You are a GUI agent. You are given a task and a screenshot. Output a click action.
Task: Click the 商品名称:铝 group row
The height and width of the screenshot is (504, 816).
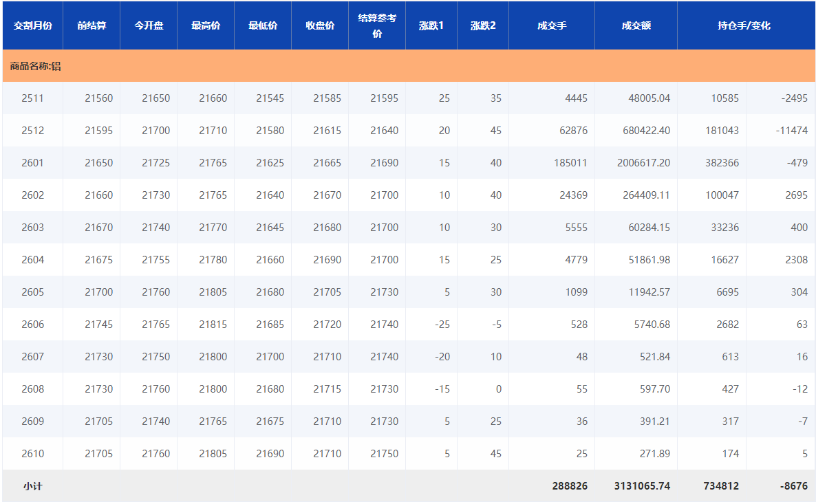click(36, 67)
